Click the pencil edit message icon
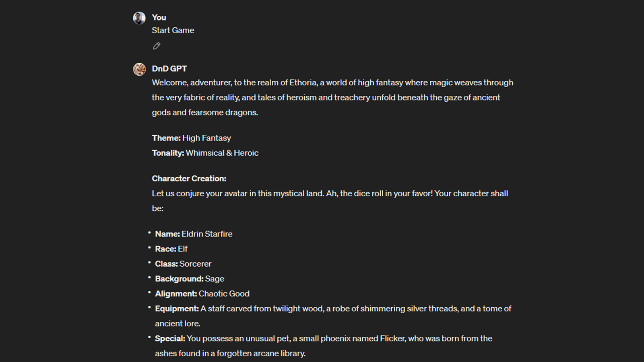The image size is (644, 362). [x=157, y=46]
